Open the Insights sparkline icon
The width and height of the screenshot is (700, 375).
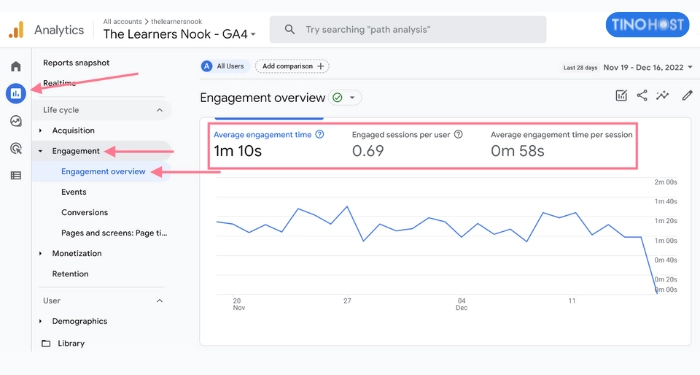pyautogui.click(x=662, y=95)
